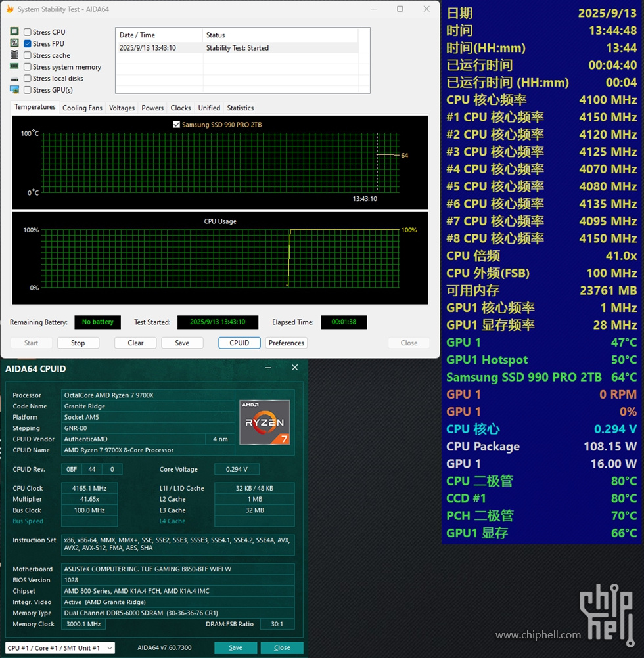Click the Code Name value 'Granite Ridge'
The height and width of the screenshot is (658, 644).
[148, 406]
